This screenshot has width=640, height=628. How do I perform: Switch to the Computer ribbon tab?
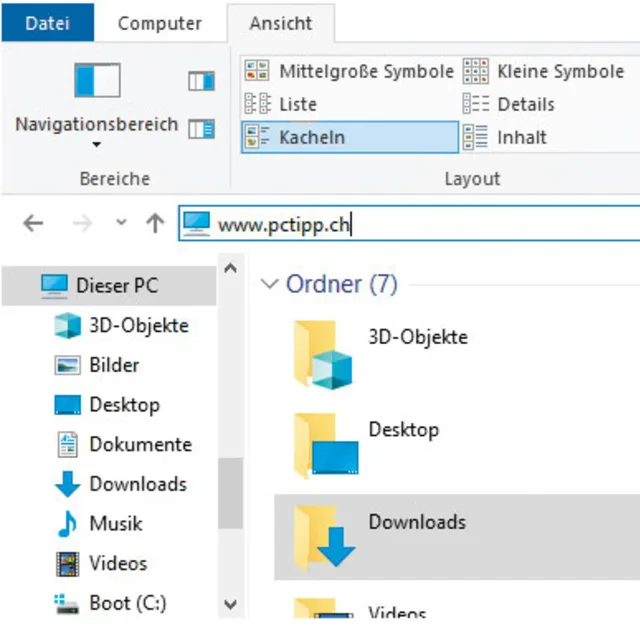click(160, 23)
